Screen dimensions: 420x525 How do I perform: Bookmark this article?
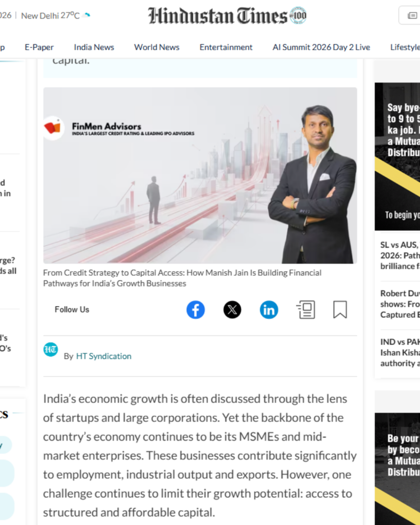coord(340,310)
